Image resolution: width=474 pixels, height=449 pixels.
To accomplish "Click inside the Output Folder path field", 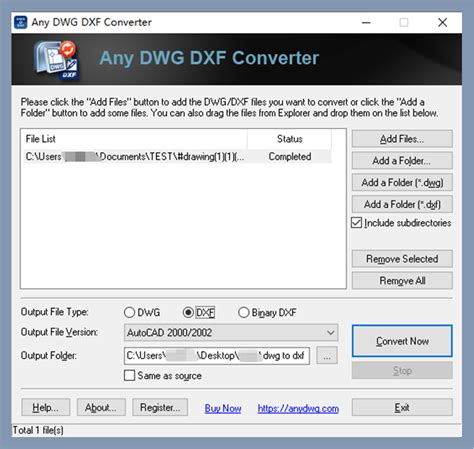I will (217, 356).
